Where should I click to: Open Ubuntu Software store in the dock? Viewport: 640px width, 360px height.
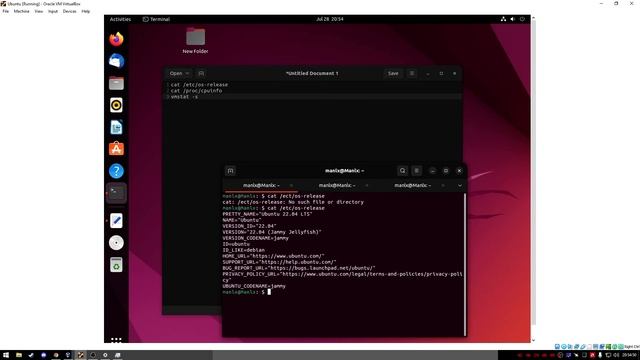116,149
